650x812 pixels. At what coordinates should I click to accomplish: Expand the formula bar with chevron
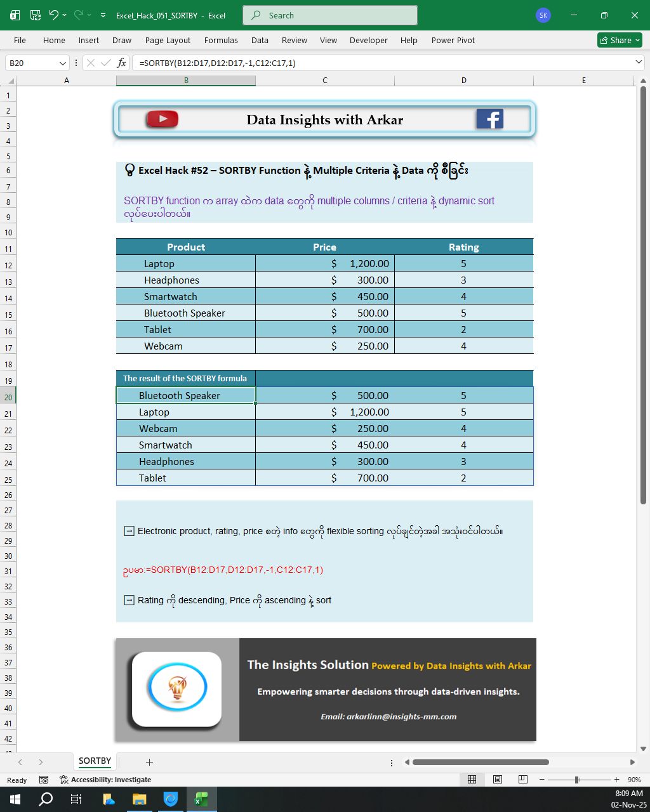point(639,63)
